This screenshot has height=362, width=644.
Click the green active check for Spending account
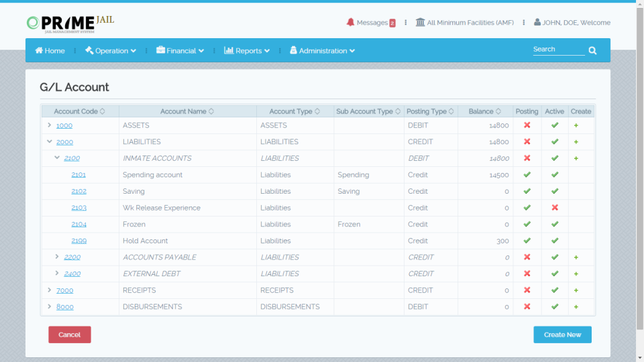tap(555, 174)
